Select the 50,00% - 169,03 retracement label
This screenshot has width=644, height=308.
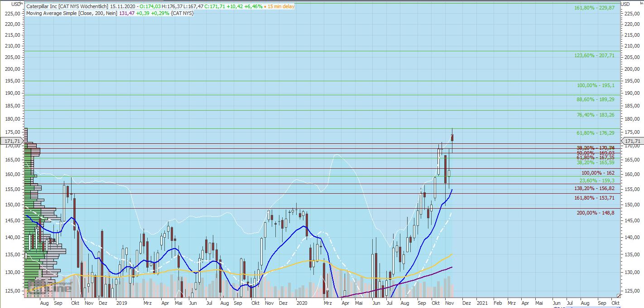(596, 153)
